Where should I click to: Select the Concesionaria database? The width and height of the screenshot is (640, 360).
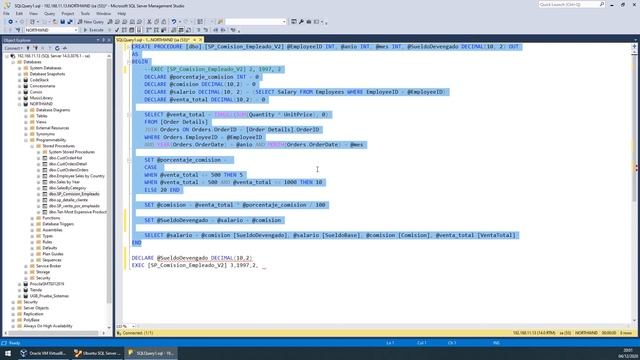pyautogui.click(x=42, y=86)
